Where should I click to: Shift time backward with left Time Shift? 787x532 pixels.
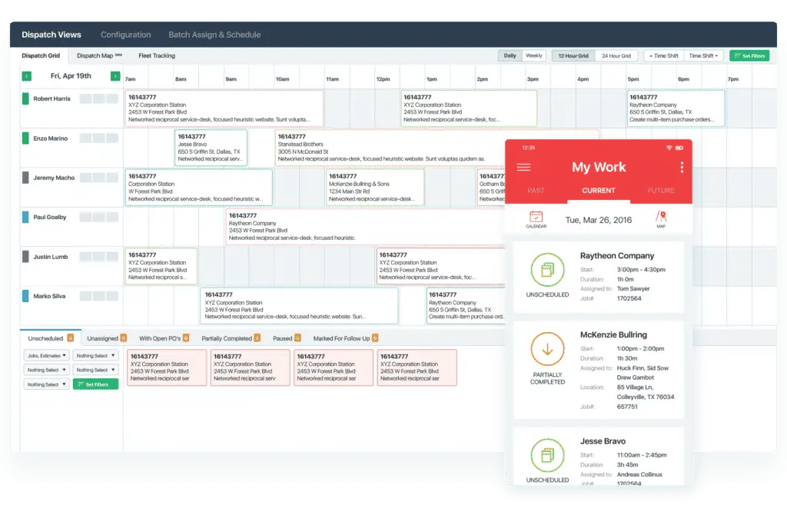click(663, 55)
